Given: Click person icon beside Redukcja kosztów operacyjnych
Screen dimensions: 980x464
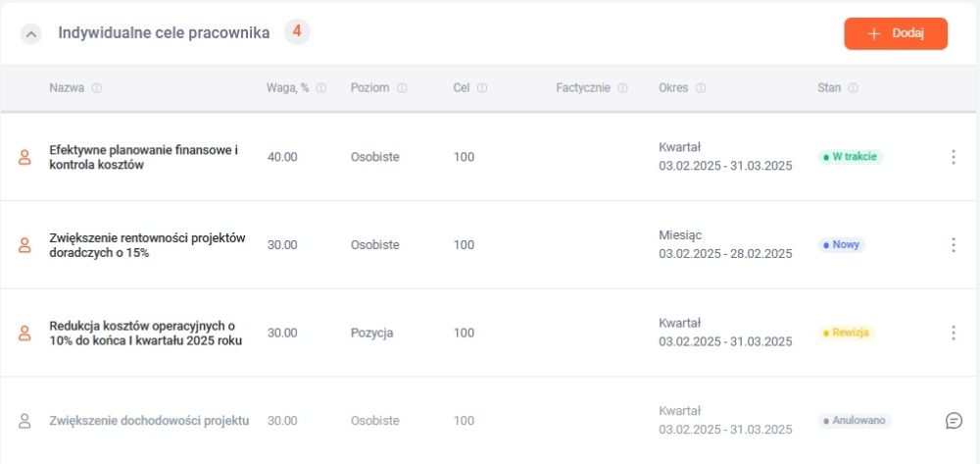Looking at the screenshot, I should click(25, 333).
